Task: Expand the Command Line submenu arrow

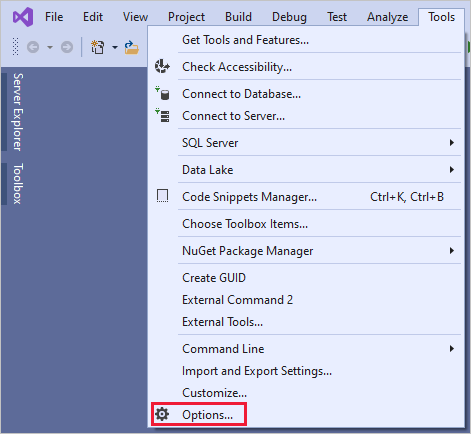Action: tap(452, 349)
